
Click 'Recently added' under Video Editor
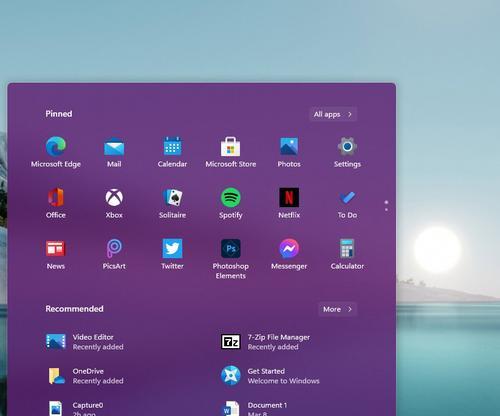pos(98,347)
